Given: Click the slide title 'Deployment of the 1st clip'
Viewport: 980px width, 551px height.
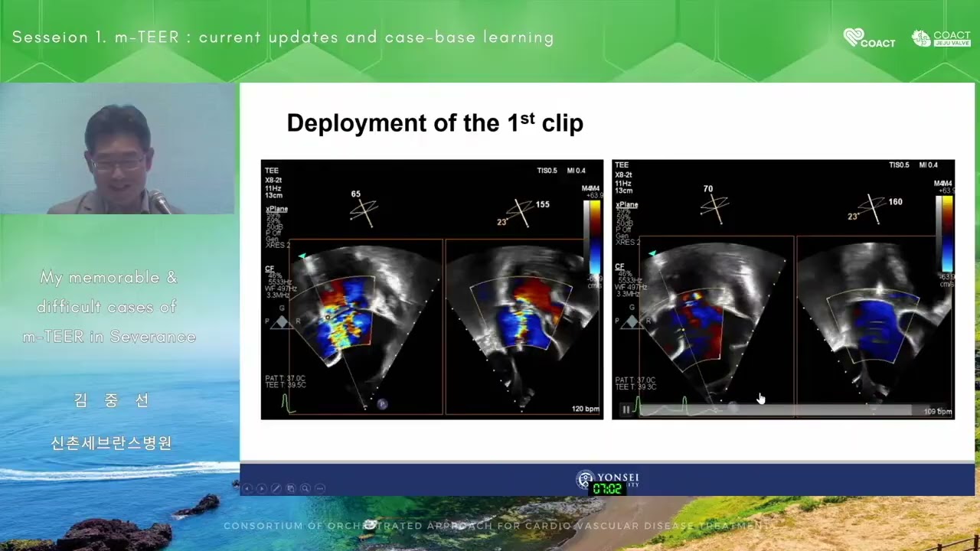Looking at the screenshot, I should pyautogui.click(x=435, y=122).
